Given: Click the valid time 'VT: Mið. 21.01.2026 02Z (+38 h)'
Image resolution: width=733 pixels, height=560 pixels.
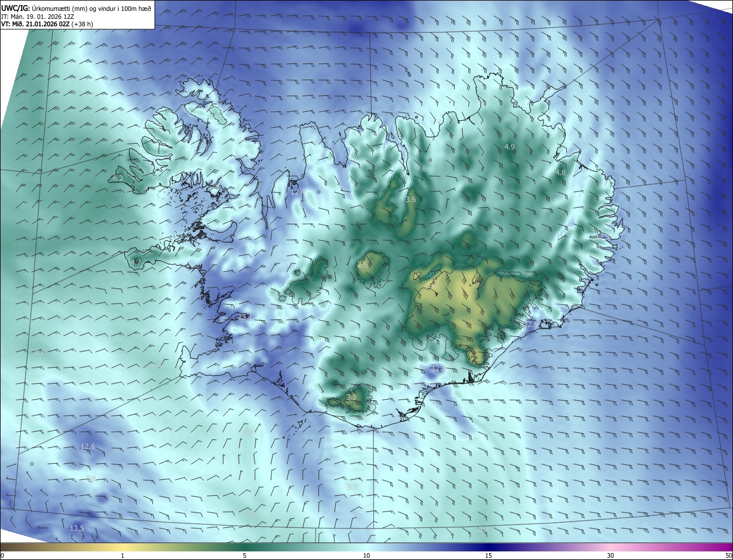Looking at the screenshot, I should click(x=47, y=24).
